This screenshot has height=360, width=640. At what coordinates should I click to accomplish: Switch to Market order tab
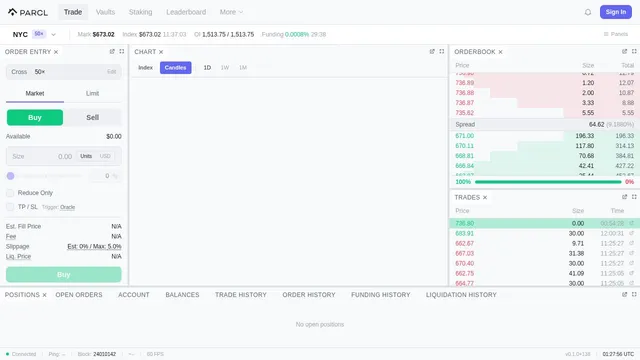point(35,93)
